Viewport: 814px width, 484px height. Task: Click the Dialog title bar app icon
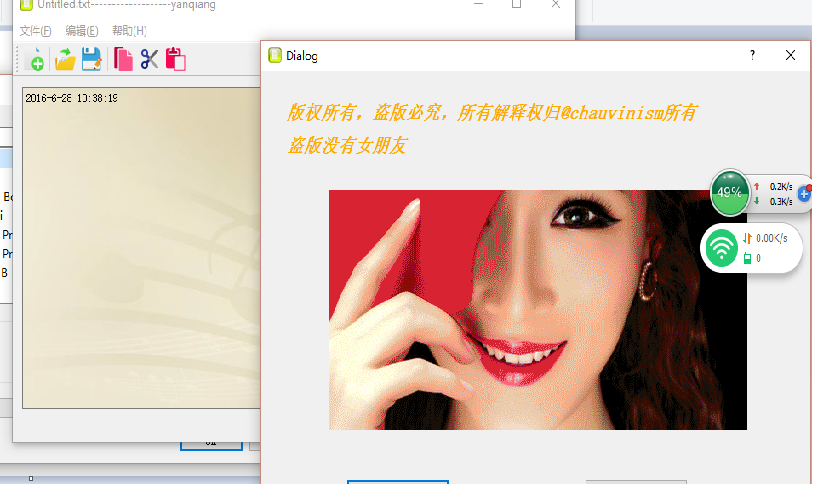(275, 55)
